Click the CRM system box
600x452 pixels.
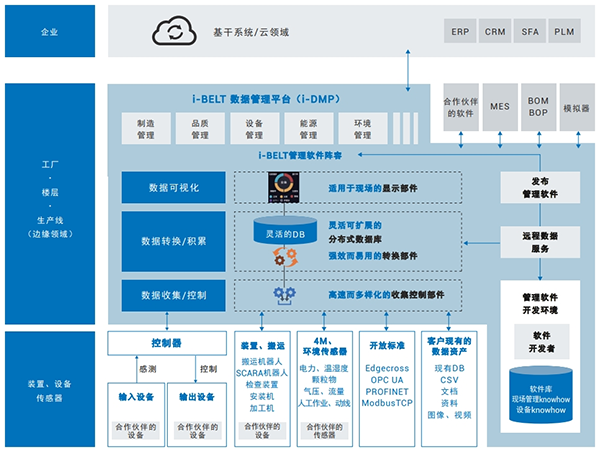tap(497, 32)
